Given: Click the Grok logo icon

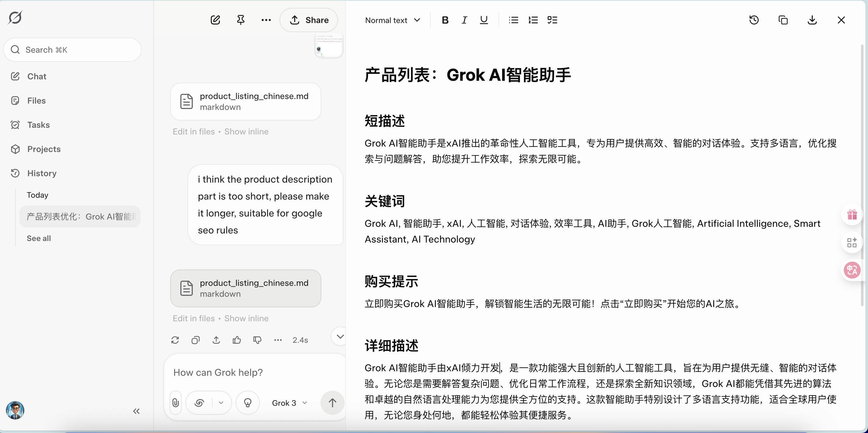Looking at the screenshot, I should click(x=15, y=17).
